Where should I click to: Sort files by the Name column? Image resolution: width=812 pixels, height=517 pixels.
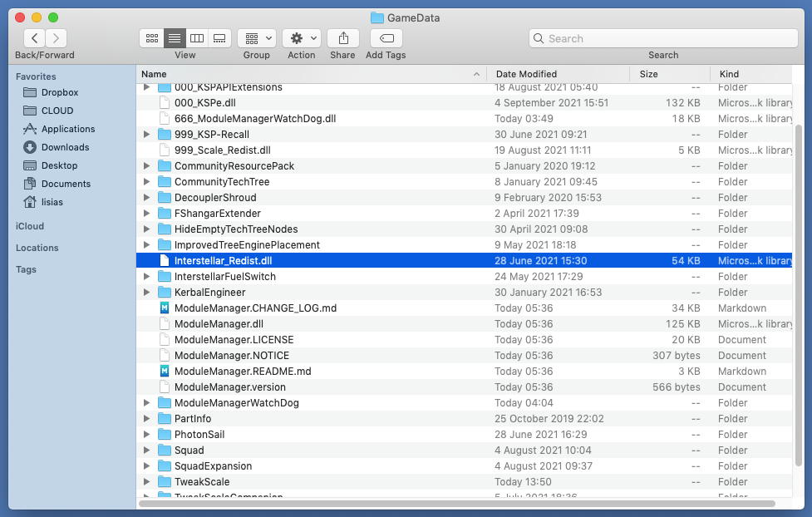pos(311,74)
